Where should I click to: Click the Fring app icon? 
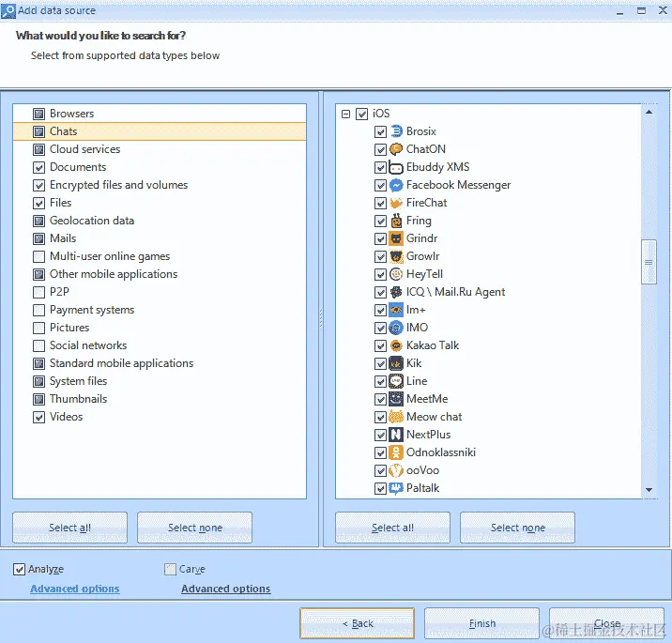[x=396, y=221]
